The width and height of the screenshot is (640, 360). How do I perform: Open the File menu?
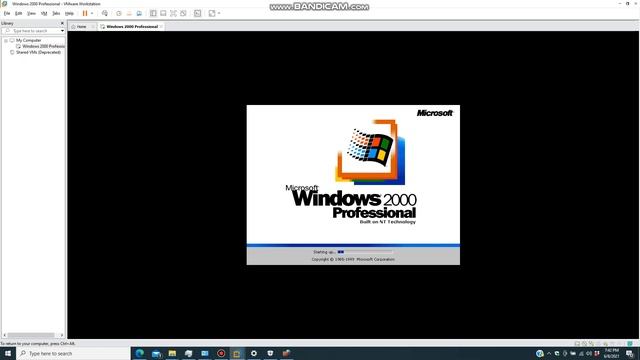[x=7, y=13]
